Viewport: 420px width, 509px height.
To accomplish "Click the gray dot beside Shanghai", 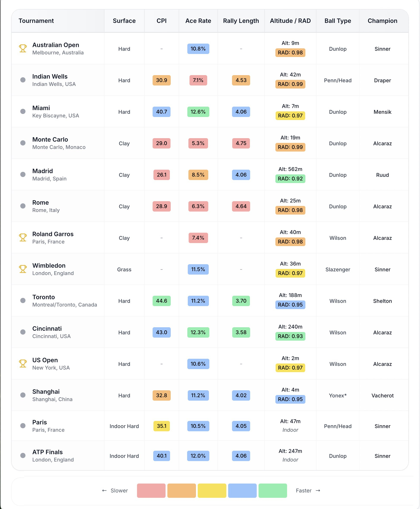I will tap(23, 395).
